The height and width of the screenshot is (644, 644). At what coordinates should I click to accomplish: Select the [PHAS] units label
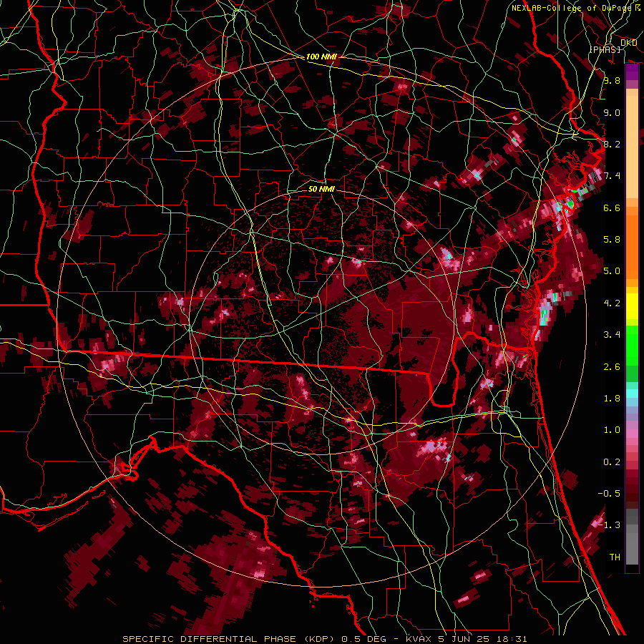click(x=605, y=49)
